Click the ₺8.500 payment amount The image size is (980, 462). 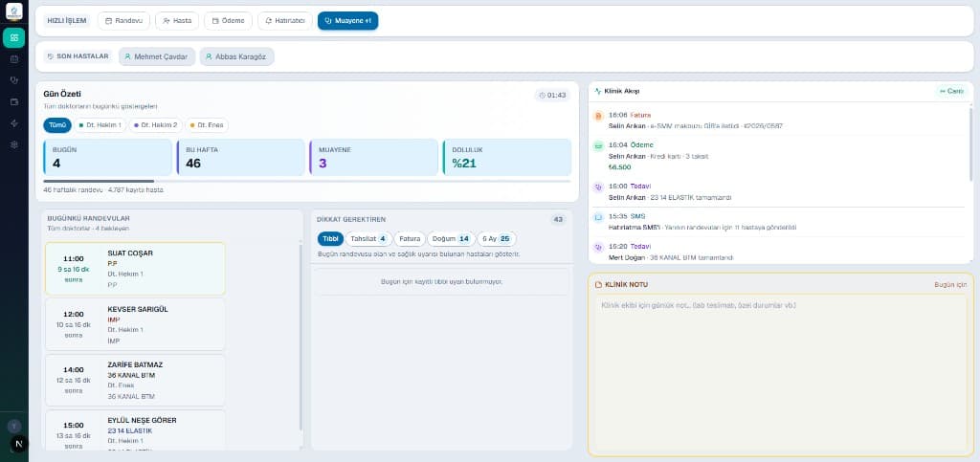coord(619,166)
